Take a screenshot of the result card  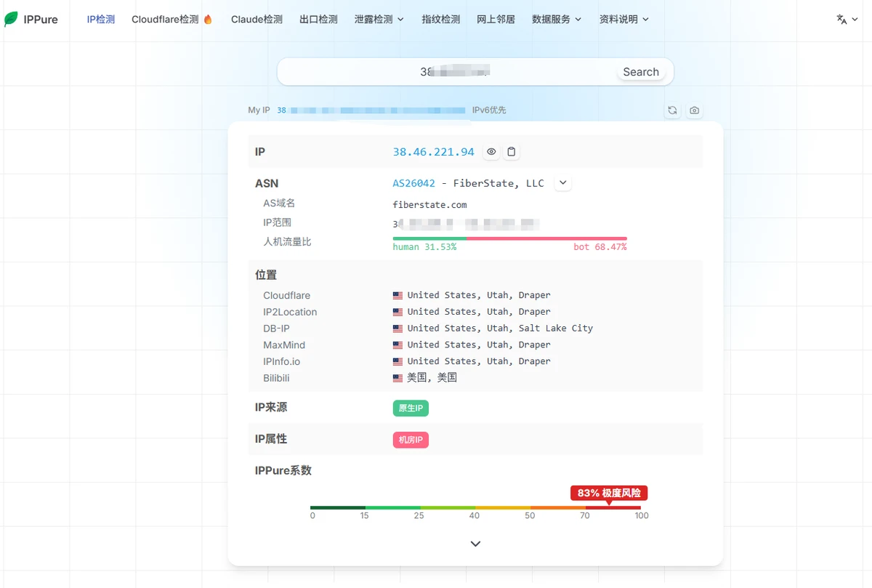(x=695, y=110)
